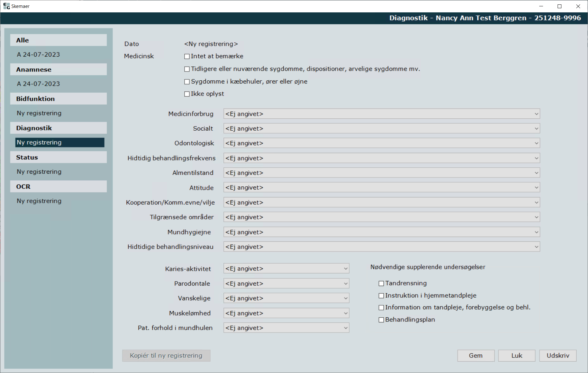Open the Vanskelige dropdown
The image size is (588, 373).
coord(286,298)
